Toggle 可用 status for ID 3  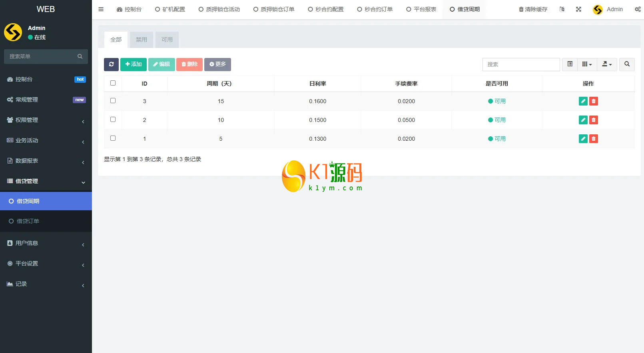pyautogui.click(x=497, y=101)
